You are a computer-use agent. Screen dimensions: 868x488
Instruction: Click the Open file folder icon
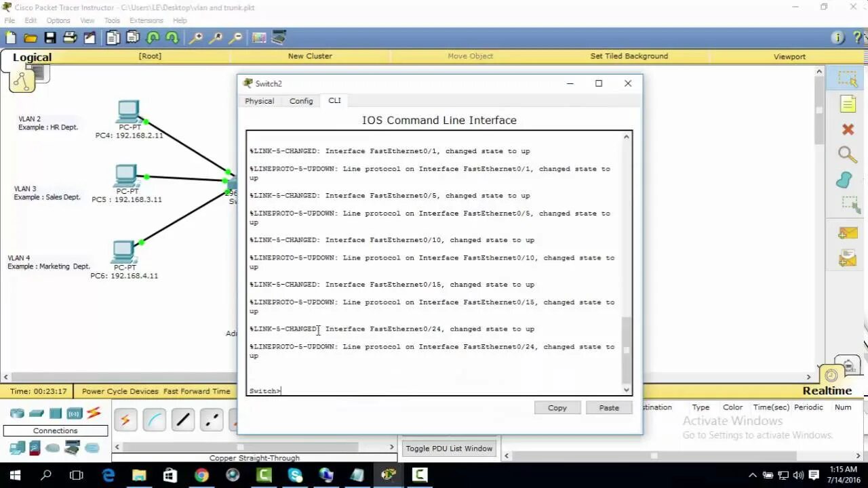click(31, 38)
